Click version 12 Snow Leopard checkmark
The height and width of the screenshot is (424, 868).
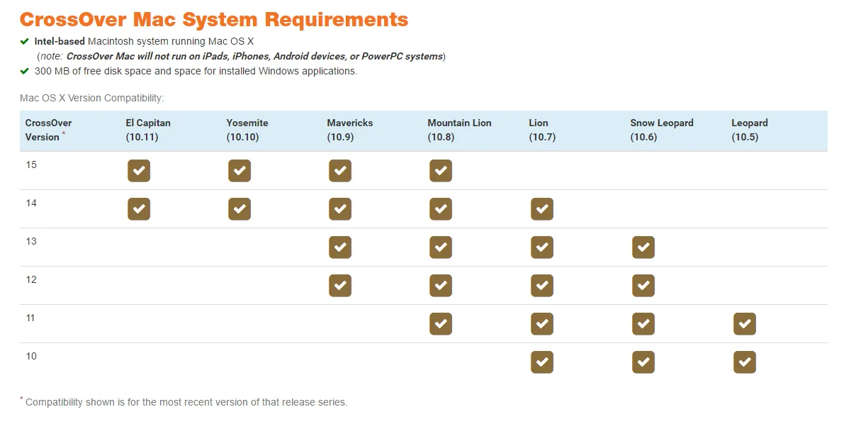[x=643, y=286]
